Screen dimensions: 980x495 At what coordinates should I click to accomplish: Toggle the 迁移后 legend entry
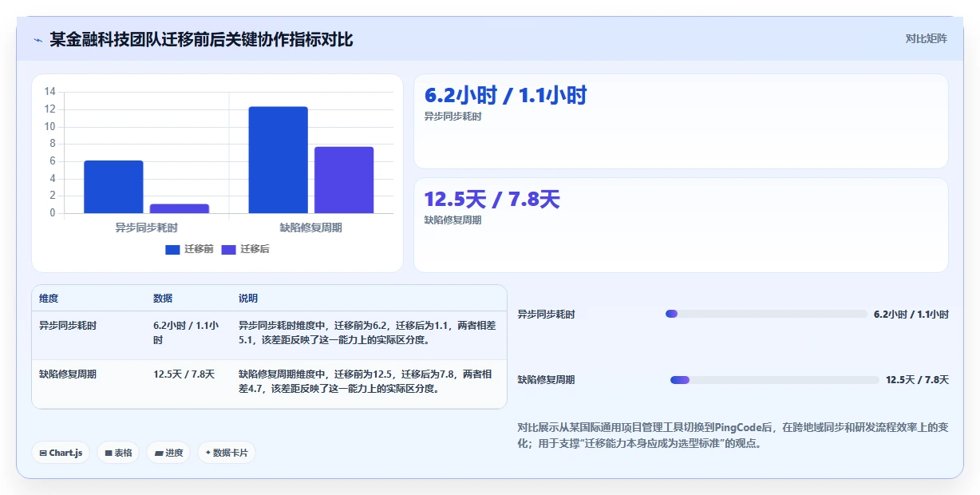point(245,249)
